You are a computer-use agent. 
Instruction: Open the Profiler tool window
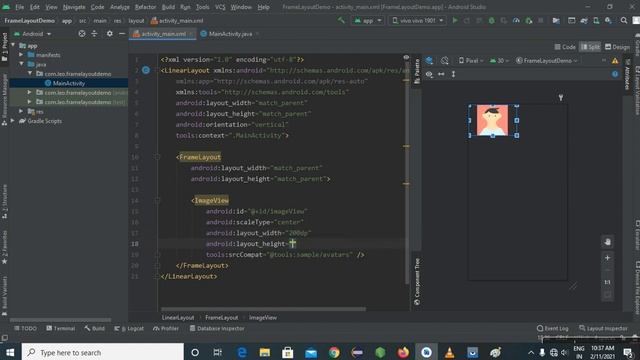coord(166,328)
